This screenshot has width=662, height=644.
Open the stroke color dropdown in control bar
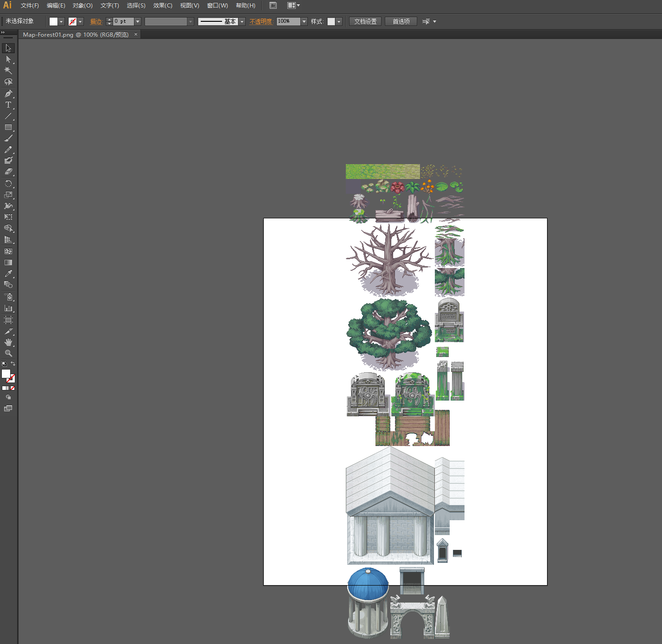click(x=80, y=22)
